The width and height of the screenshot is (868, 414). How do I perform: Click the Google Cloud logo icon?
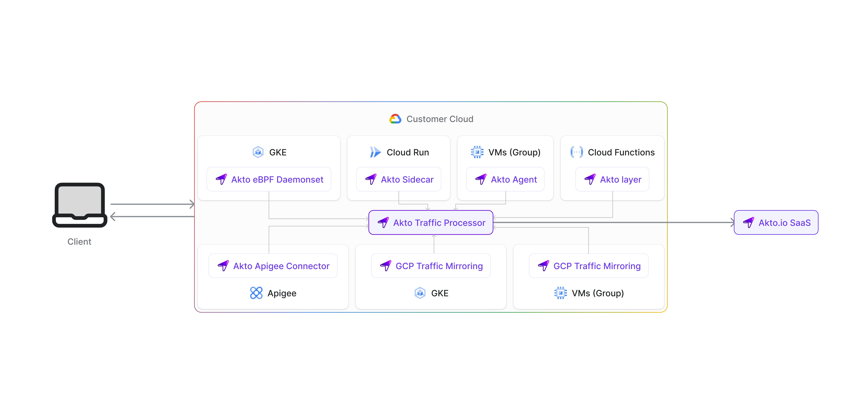coord(395,119)
